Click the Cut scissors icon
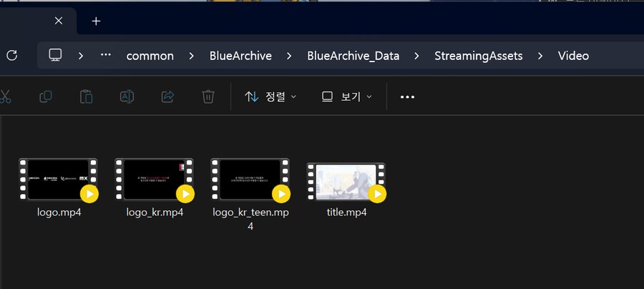The image size is (644, 289). 4,97
